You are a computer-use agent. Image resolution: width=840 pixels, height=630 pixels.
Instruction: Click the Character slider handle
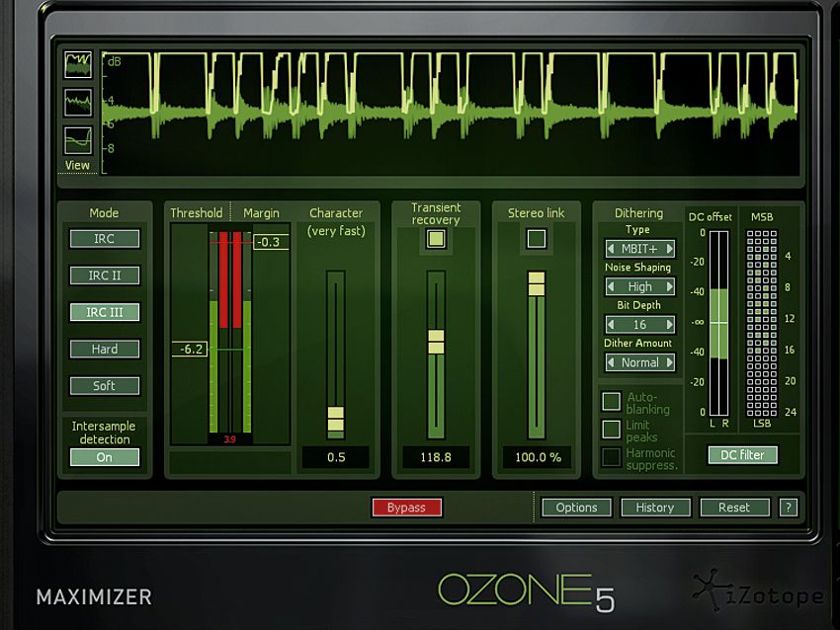[336, 419]
